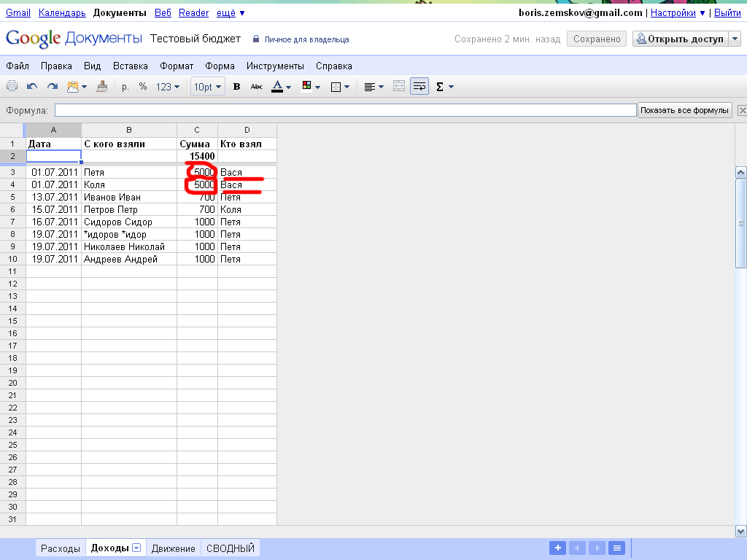Image resolution: width=747 pixels, height=560 pixels.
Task: Open the Формат menu
Action: click(177, 66)
